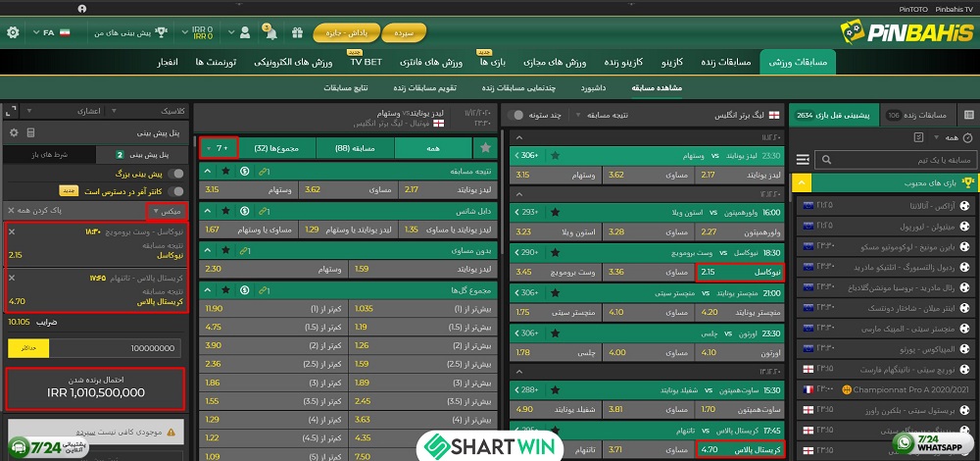Favorite the Newcastle vs West Bromwich match star
Screen dimensions: 980x461
(x=555, y=253)
